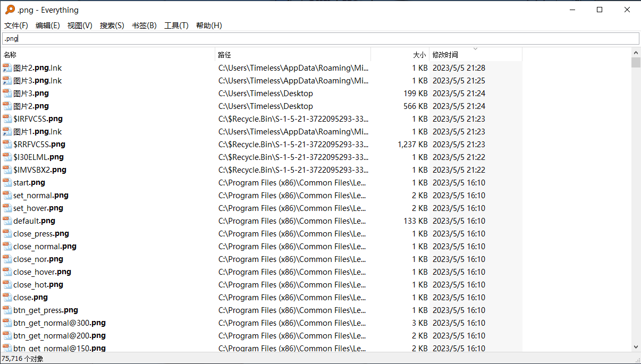Select file name btn_get_press.png

click(46, 310)
